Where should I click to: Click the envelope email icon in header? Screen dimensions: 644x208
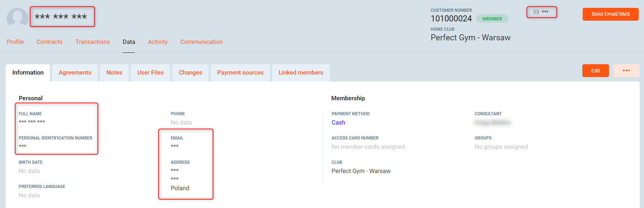coord(536,12)
